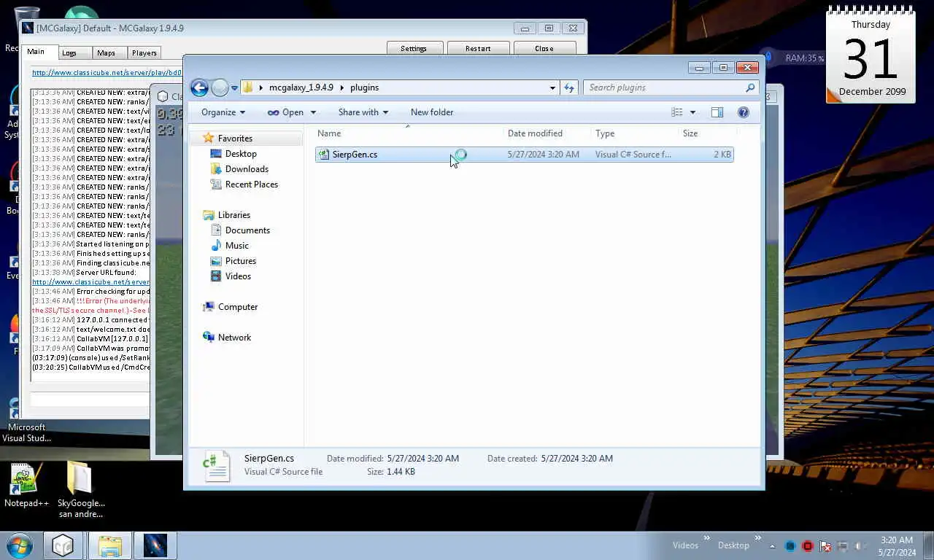The width and height of the screenshot is (934, 560).
Task: Expand the Open button dropdown arrow
Action: tap(313, 112)
